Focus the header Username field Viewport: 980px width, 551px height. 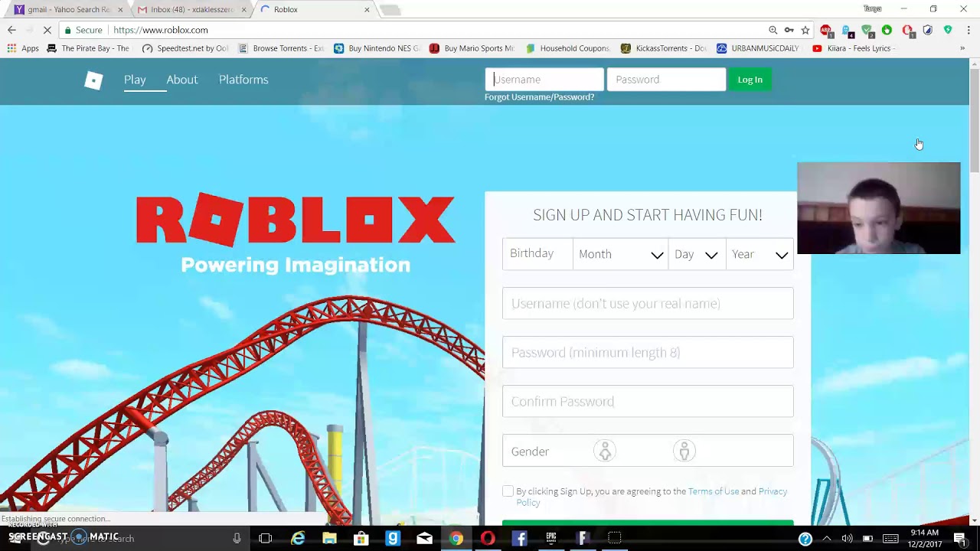(544, 80)
